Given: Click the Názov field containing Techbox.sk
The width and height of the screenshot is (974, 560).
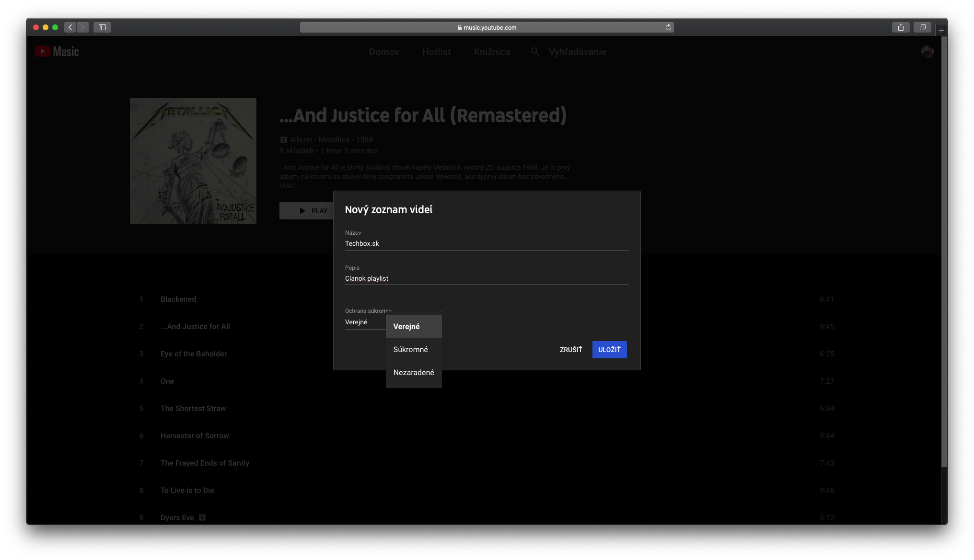Looking at the screenshot, I should (x=487, y=244).
